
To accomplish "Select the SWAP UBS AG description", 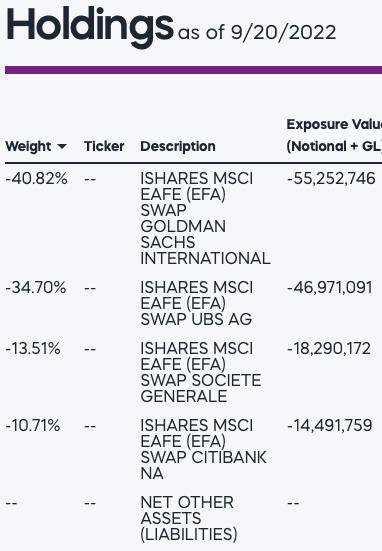I will [x=196, y=303].
